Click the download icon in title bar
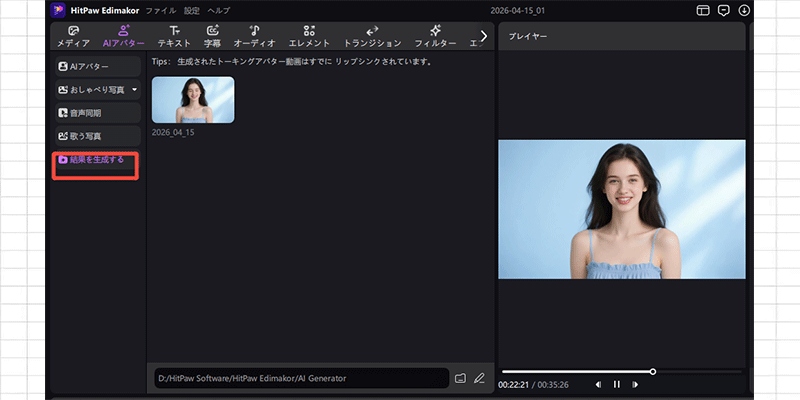Image resolution: width=800 pixels, height=400 pixels. [x=744, y=10]
